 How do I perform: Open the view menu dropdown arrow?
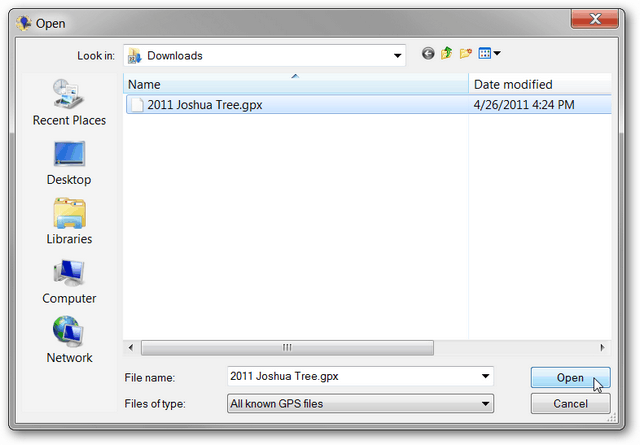point(497,53)
